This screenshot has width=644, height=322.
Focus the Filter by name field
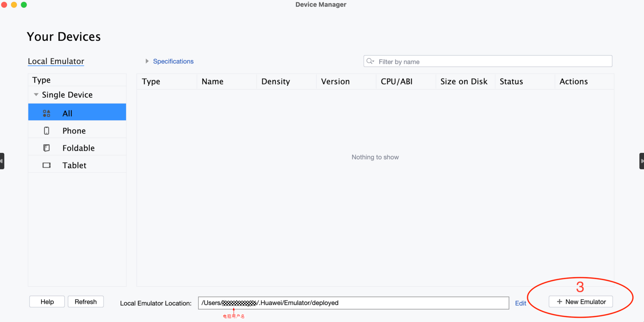(488, 61)
